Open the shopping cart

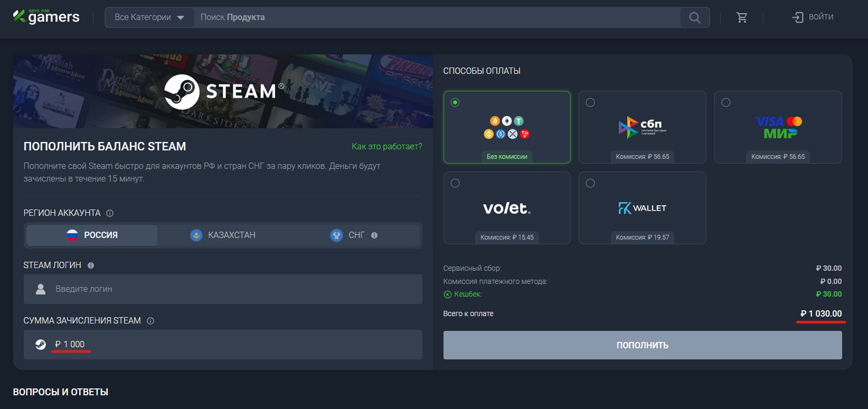point(742,17)
